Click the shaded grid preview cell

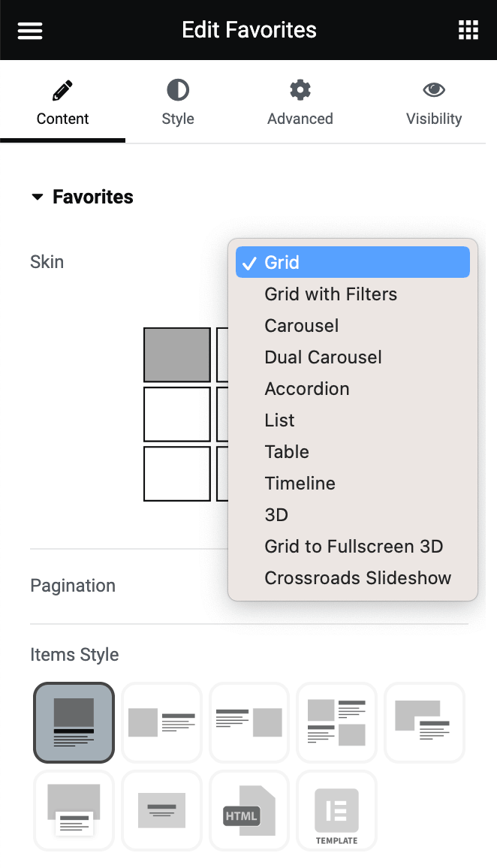[x=177, y=354]
